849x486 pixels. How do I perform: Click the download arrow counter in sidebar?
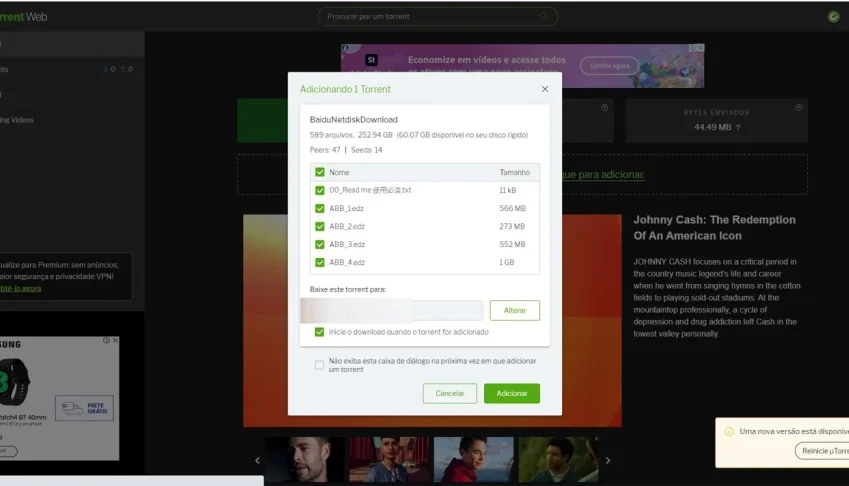tap(109, 69)
